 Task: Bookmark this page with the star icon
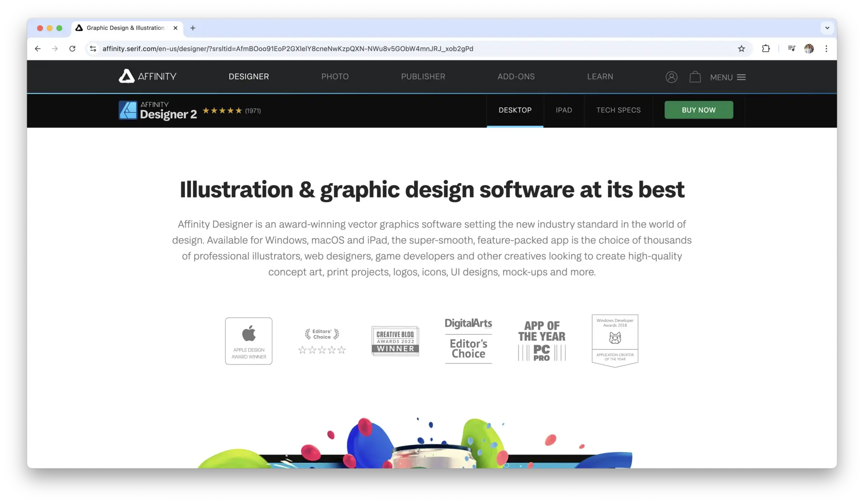(741, 49)
